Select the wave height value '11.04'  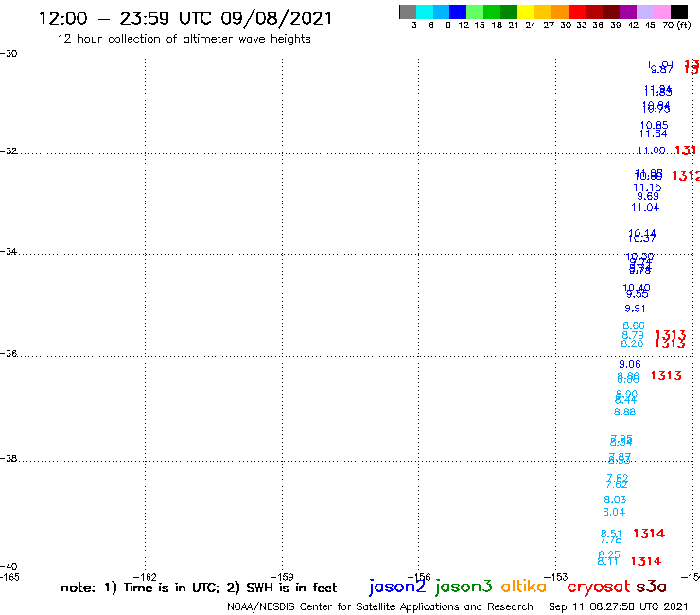pos(645,207)
